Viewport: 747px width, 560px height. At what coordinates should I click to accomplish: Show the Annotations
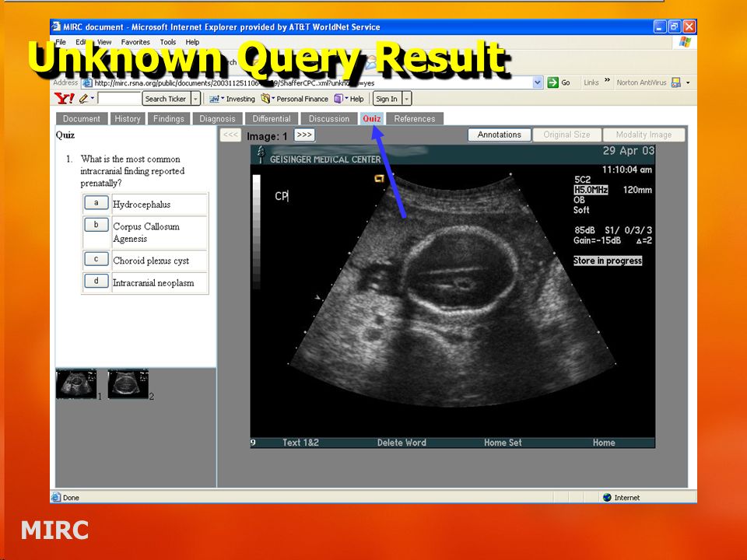(x=500, y=135)
